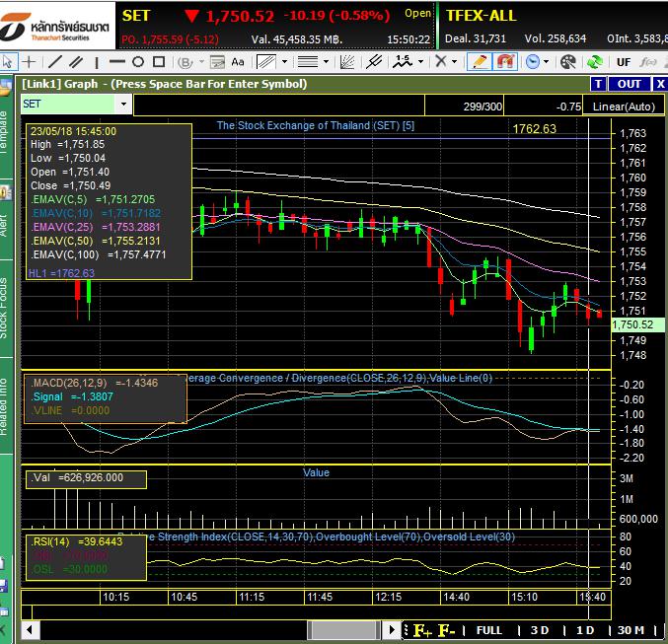
Task: Click the SET index value 1,750.52
Action: pos(240,16)
